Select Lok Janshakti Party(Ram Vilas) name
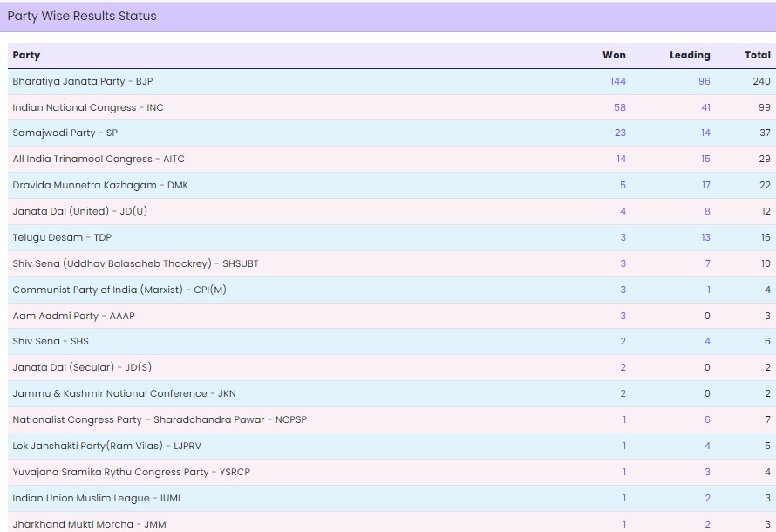The width and height of the screenshot is (776, 532). [x=107, y=446]
